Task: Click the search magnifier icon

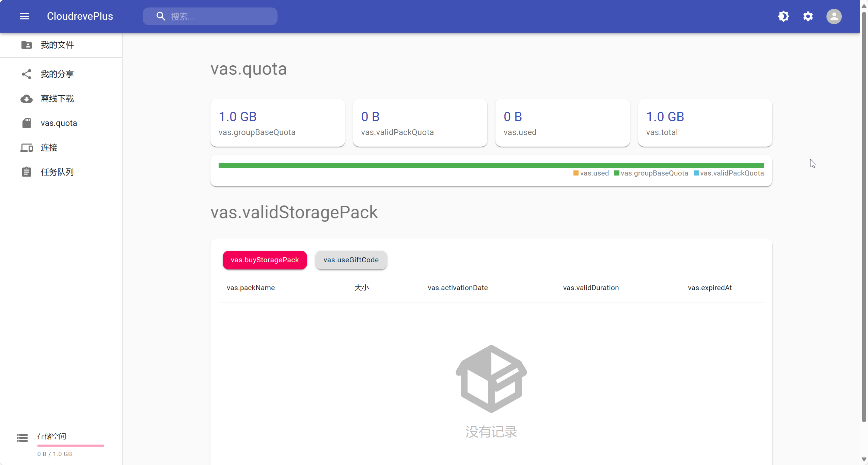Action: click(161, 16)
